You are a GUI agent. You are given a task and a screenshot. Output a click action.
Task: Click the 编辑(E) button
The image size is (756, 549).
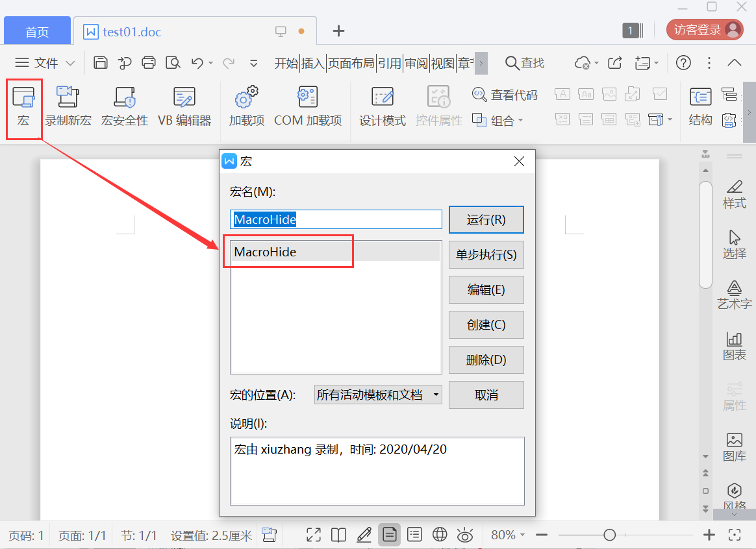click(486, 289)
